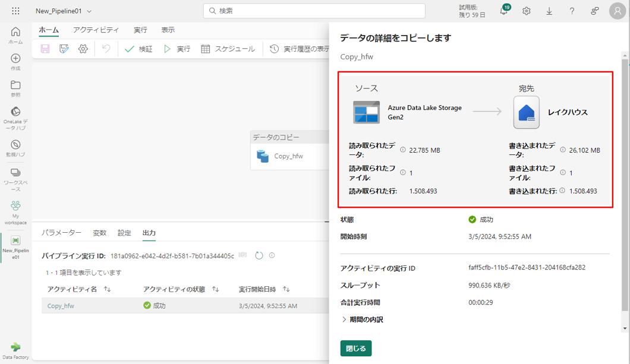Click the download icon in header
This screenshot has height=364, width=630.
click(x=549, y=11)
